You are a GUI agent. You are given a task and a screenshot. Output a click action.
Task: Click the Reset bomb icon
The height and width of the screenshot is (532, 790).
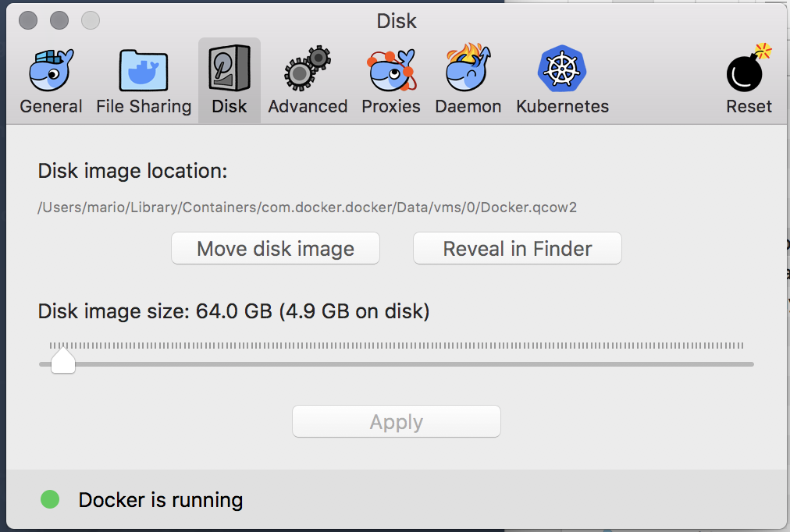[x=749, y=68]
